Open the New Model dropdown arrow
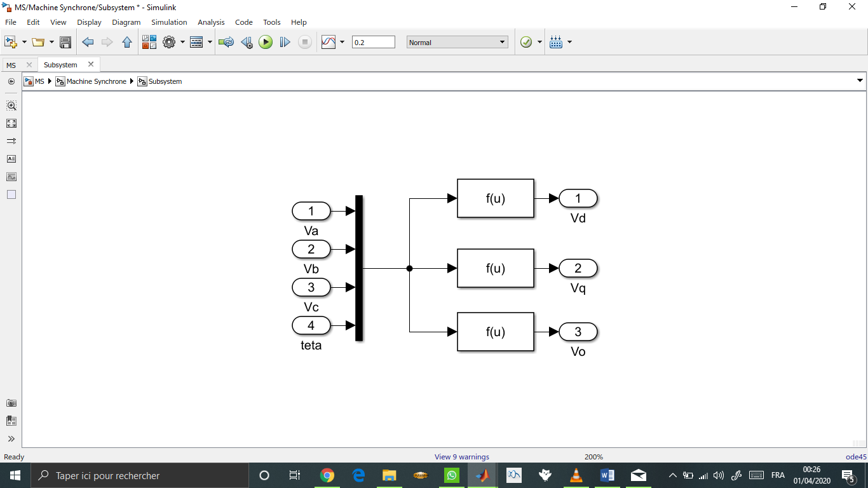 pos(24,42)
